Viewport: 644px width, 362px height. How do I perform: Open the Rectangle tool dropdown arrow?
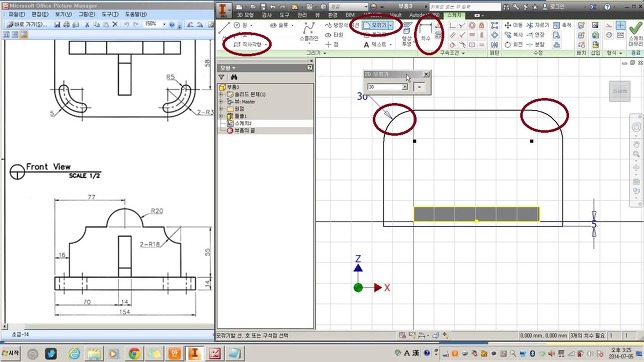[x=266, y=44]
